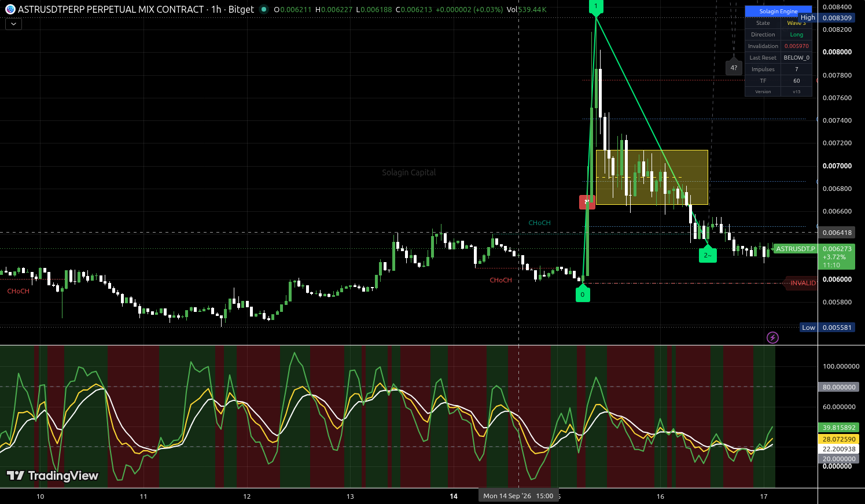Click the Impulses row label
This screenshot has width=865, height=504.
coord(763,69)
